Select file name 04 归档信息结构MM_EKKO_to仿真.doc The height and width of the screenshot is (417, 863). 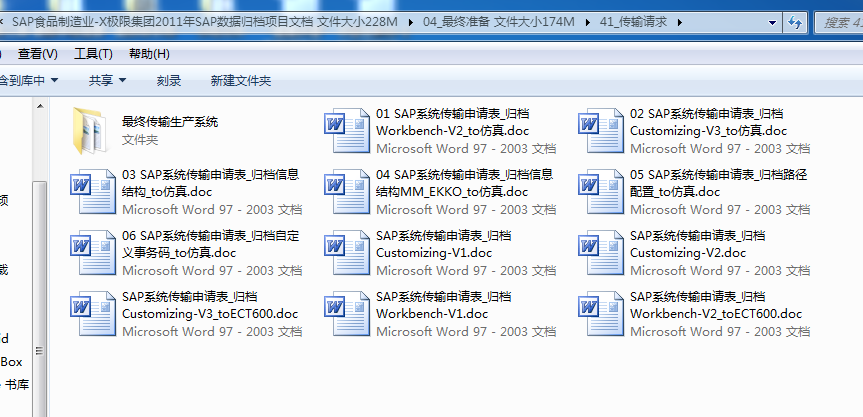(x=465, y=183)
